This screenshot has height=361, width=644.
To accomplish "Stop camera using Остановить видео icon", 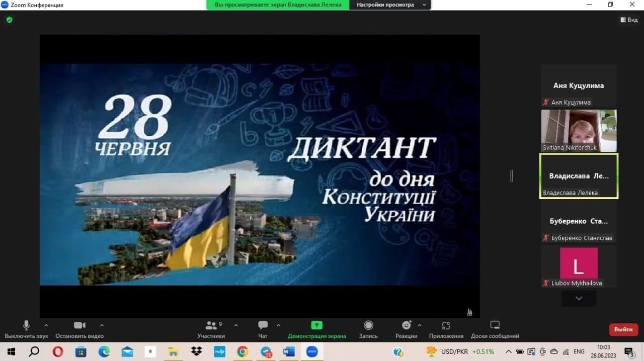I will [x=79, y=329].
